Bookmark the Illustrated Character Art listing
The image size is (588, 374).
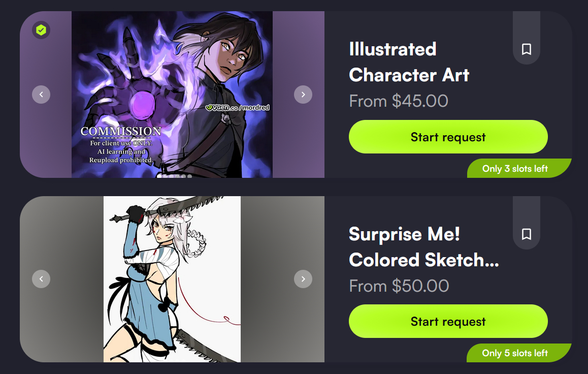(x=527, y=49)
